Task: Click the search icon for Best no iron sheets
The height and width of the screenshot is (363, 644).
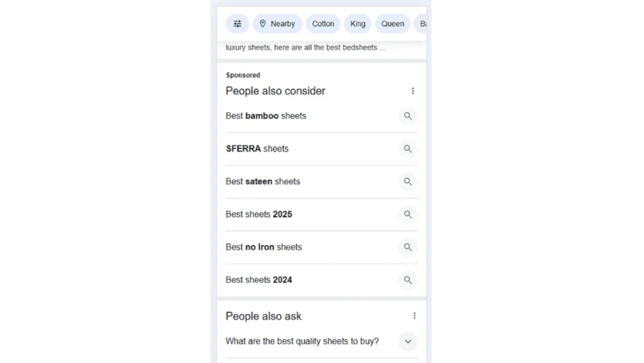Action: point(408,247)
